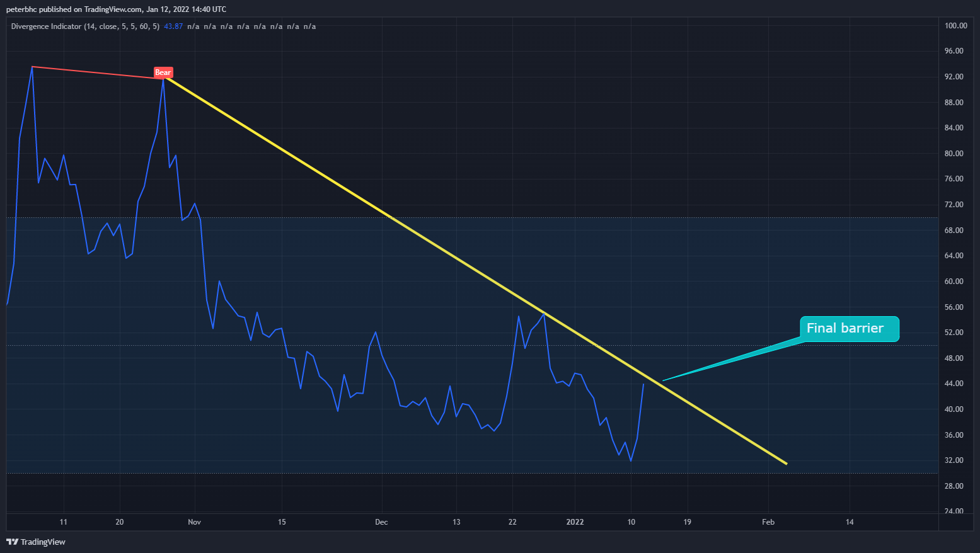
Task: Click the 2022 date axis label
Action: (575, 522)
